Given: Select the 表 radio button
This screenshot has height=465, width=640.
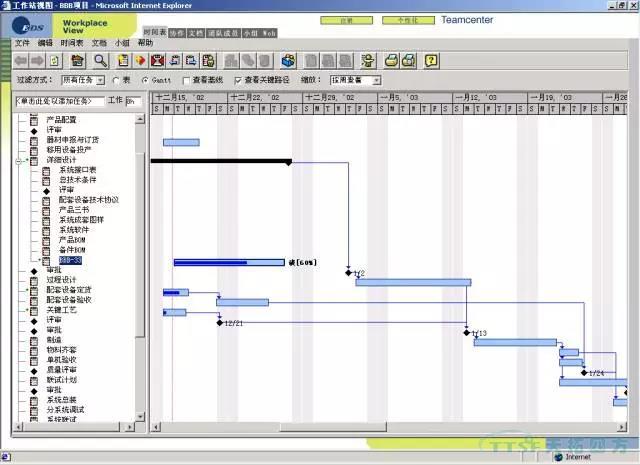Looking at the screenshot, I should click(x=115, y=80).
